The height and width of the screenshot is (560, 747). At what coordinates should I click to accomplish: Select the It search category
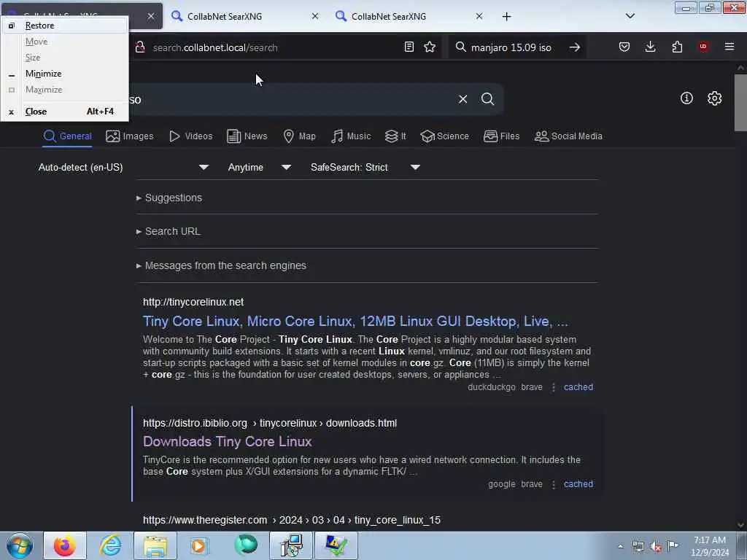tap(395, 136)
